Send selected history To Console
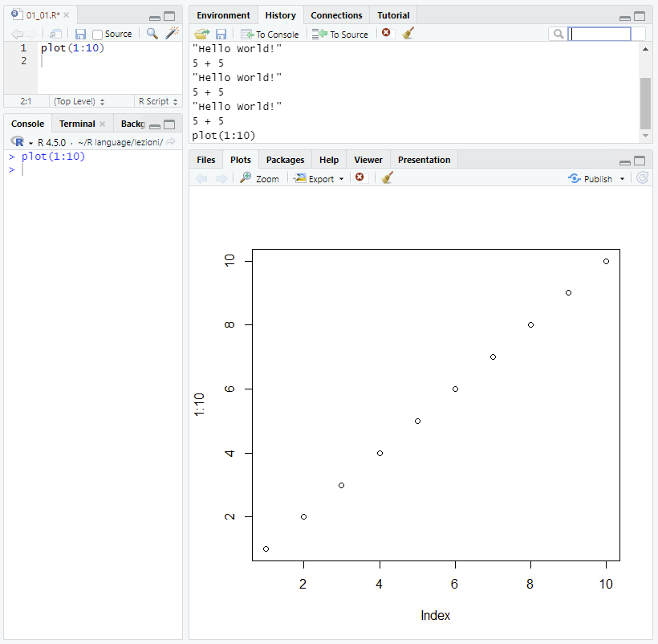Screen dimensions: 658x644 (270, 35)
